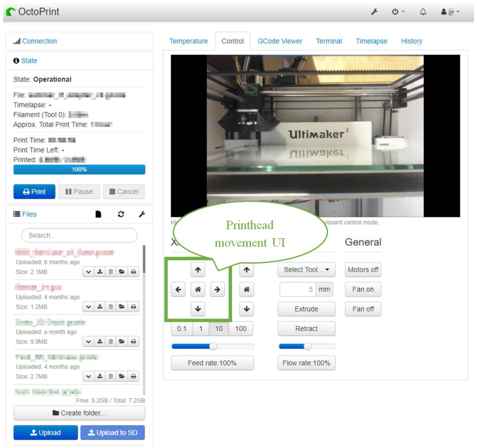The image size is (477, 448).
Task: Click the Extrude button
Action: pos(306,309)
